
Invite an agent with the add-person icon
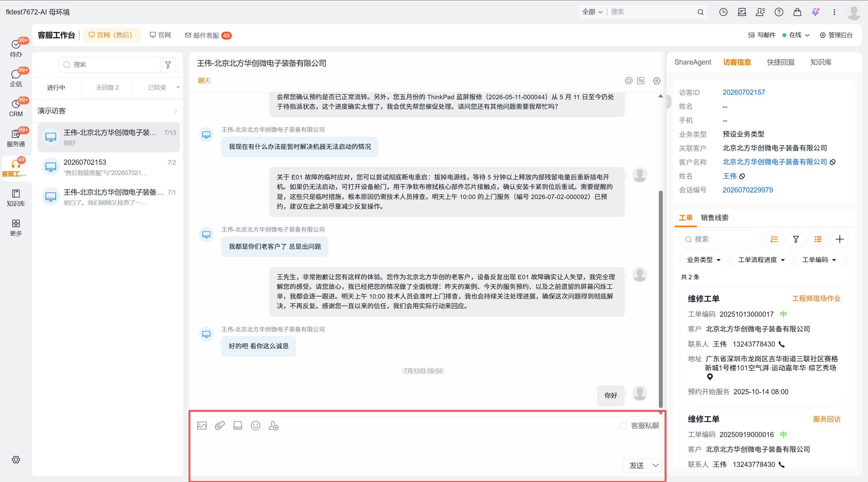pyautogui.click(x=273, y=426)
